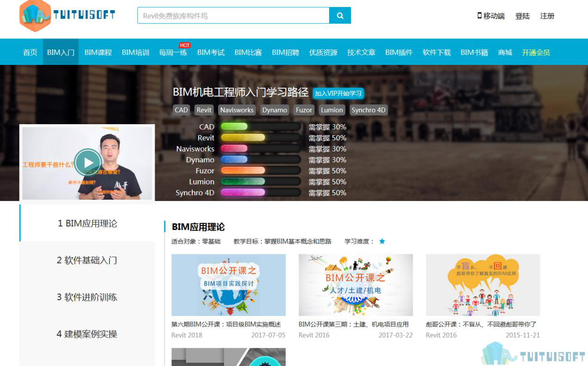Click the Dynamo tag
The width and height of the screenshot is (588, 366).
tap(275, 110)
